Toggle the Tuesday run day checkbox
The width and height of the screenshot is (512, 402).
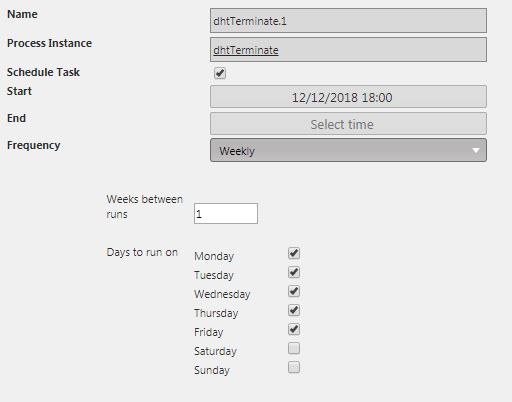(x=294, y=272)
